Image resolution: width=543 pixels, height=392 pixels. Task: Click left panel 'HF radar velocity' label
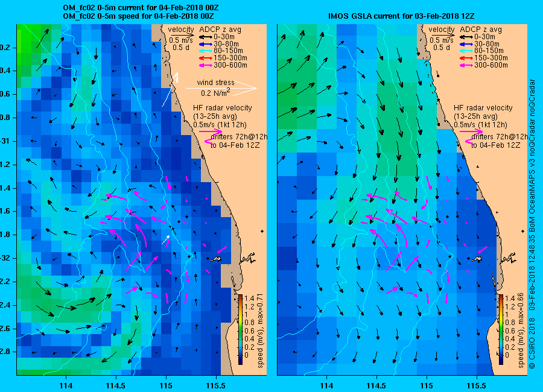(x=222, y=108)
